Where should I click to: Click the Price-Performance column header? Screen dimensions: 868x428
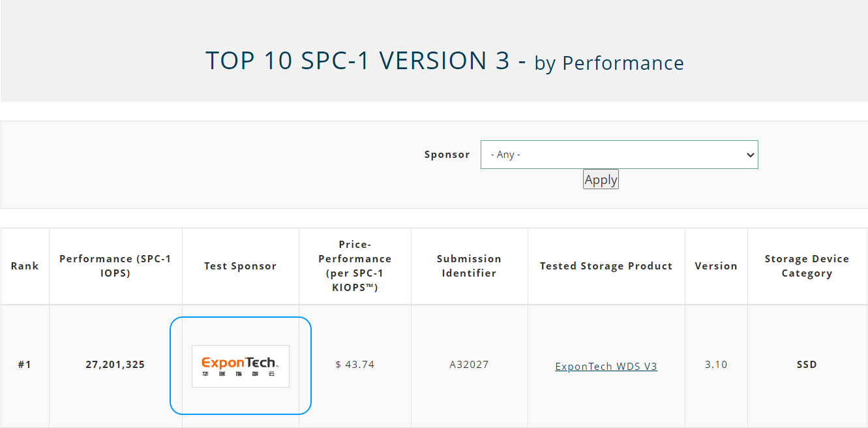(354, 266)
